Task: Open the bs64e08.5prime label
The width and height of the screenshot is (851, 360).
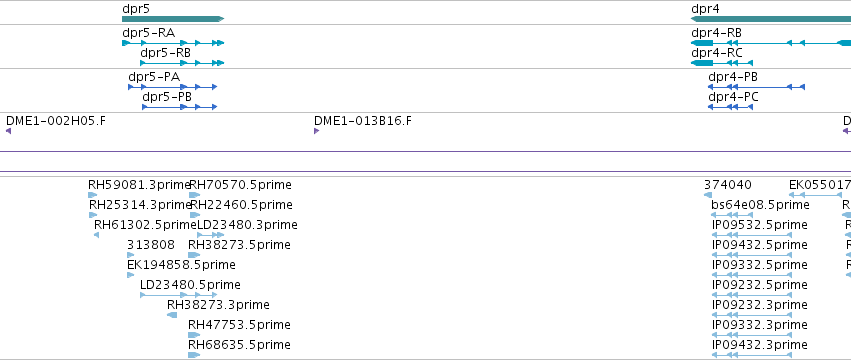Action: pos(760,205)
